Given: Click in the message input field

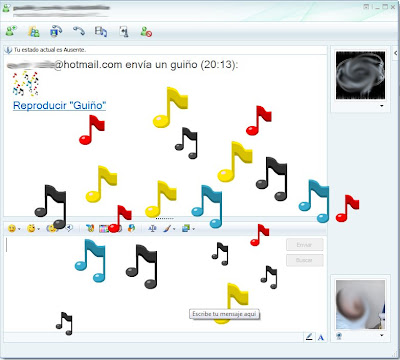Looking at the screenshot, I should (143, 284).
